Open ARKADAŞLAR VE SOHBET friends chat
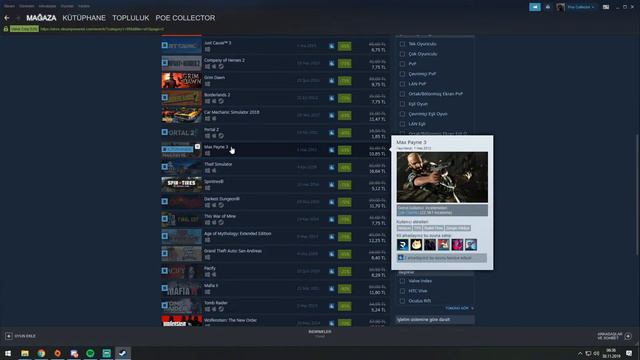This screenshot has height=360, width=640. [x=614, y=336]
